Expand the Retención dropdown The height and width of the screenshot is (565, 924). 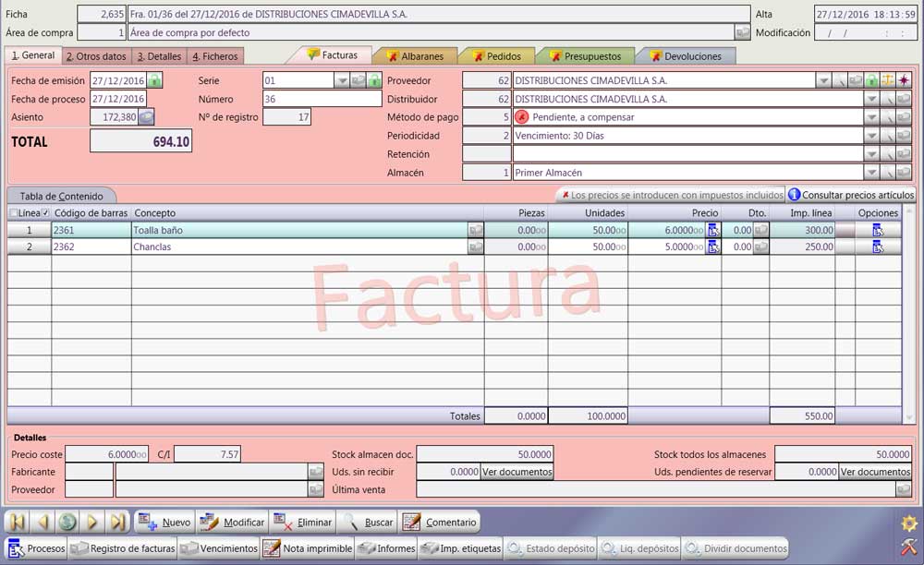click(x=871, y=154)
